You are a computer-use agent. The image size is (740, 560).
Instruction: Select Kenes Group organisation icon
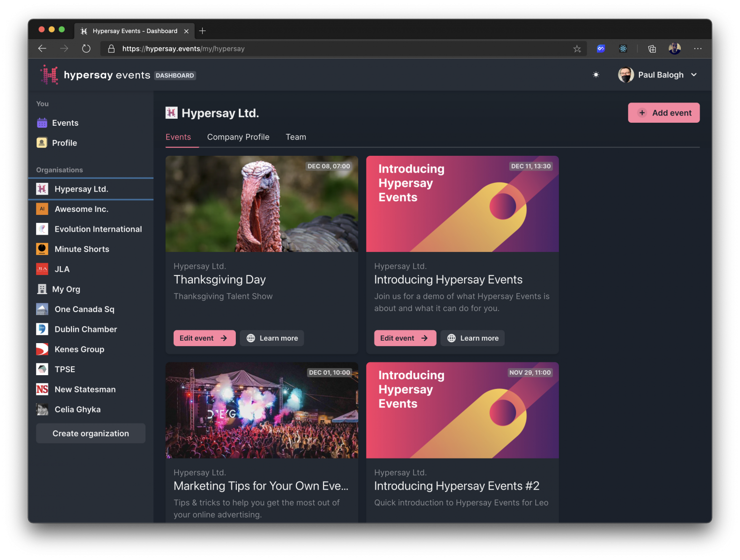coord(42,350)
